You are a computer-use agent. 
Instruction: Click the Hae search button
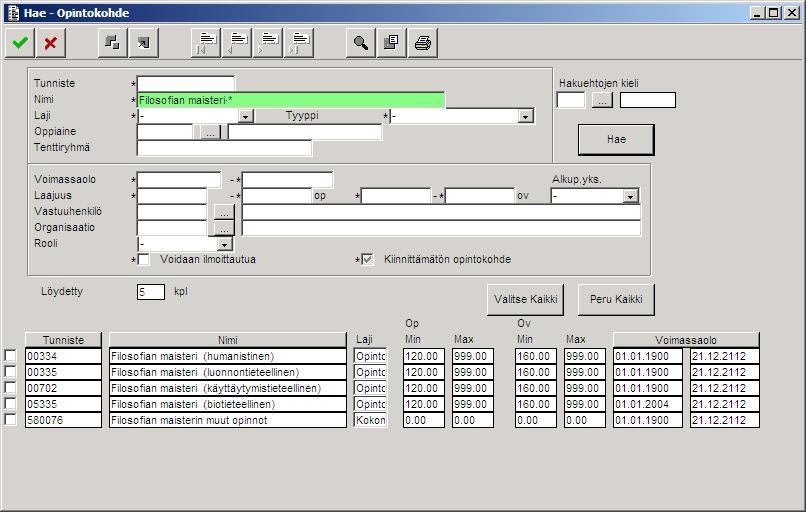point(616,139)
